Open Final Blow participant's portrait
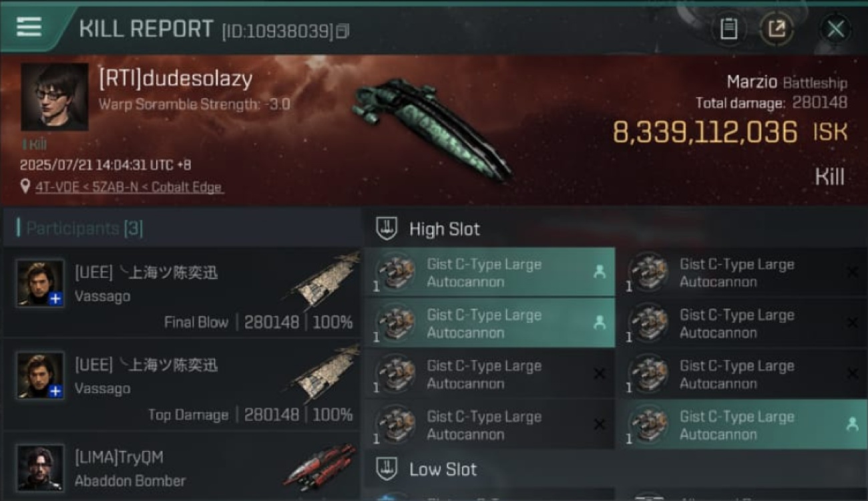The height and width of the screenshot is (501, 868). (x=41, y=283)
